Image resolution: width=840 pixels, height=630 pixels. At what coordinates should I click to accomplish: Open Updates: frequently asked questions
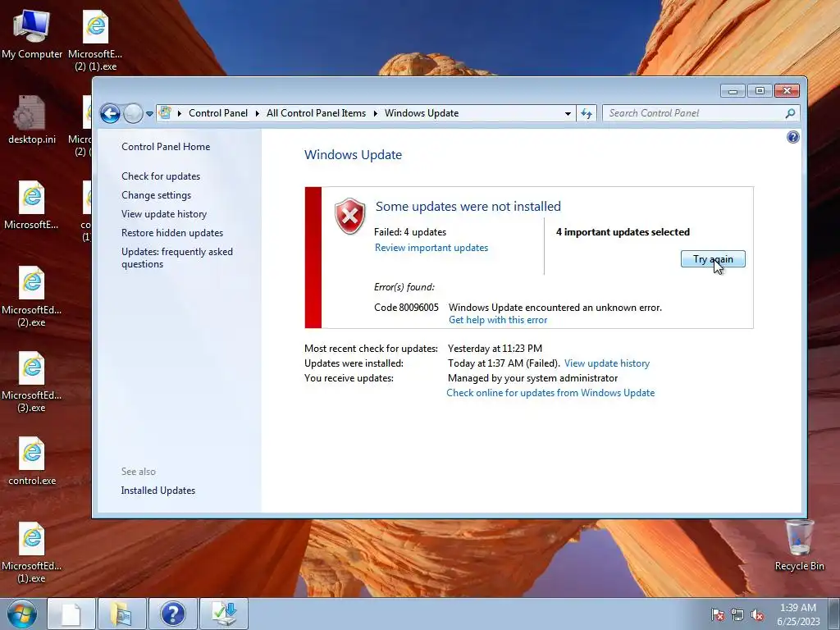point(177,258)
